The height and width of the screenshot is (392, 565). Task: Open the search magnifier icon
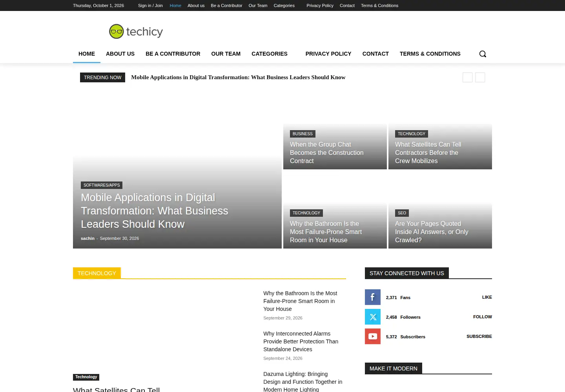[x=483, y=54]
